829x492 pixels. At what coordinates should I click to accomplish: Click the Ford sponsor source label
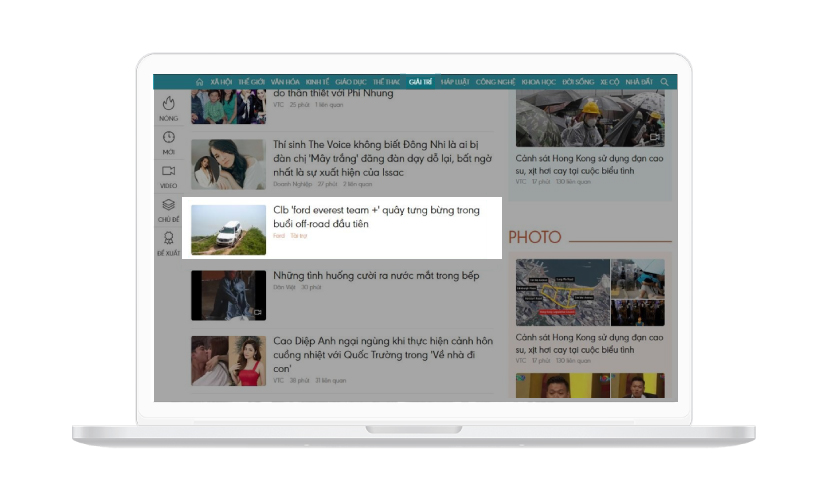tap(279, 236)
